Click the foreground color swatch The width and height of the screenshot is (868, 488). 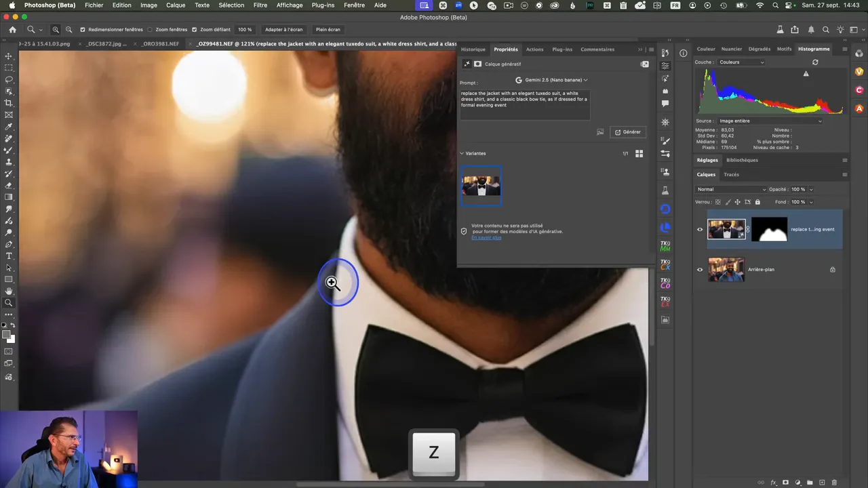point(7,335)
